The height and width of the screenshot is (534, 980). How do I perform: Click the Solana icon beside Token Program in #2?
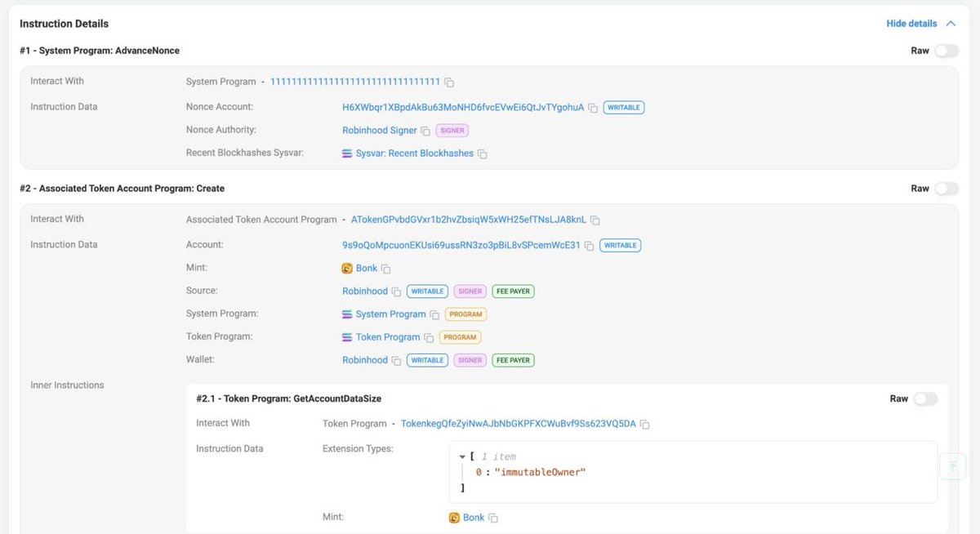pyautogui.click(x=347, y=336)
